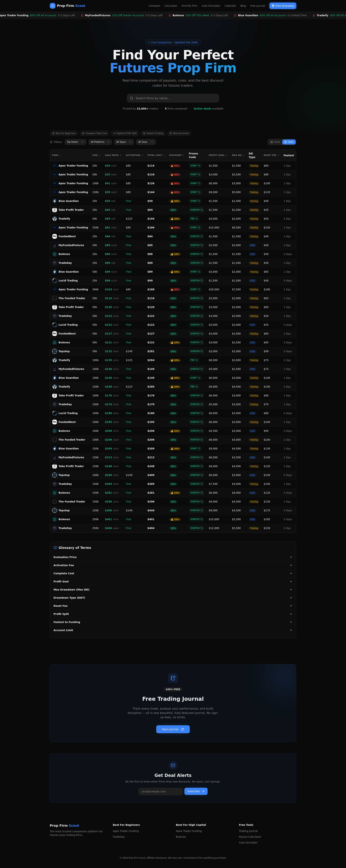The height and width of the screenshot is (868, 346).
Task: Expand Max Drawdown (Max DD) glossary entry
Action: tap(173, 590)
